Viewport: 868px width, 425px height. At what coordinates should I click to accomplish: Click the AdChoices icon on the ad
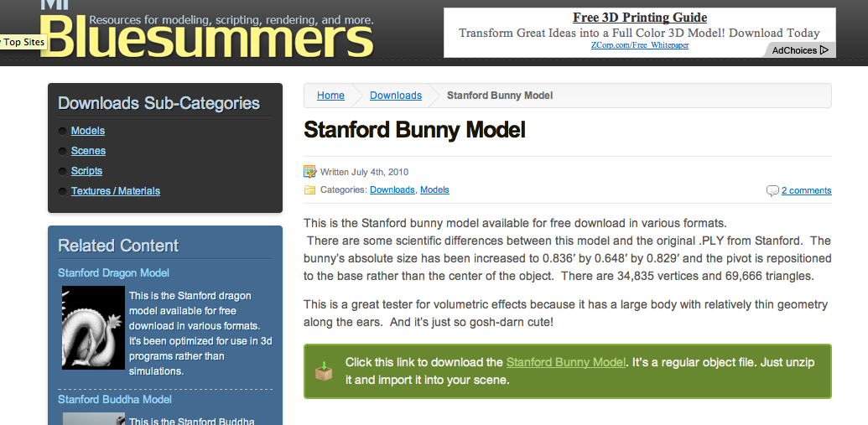pyautogui.click(x=824, y=50)
